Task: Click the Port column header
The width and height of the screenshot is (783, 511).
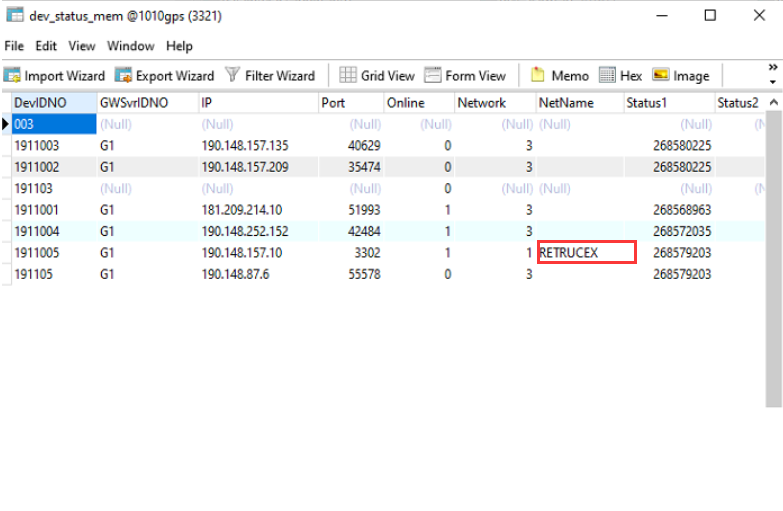Action: coord(351,103)
